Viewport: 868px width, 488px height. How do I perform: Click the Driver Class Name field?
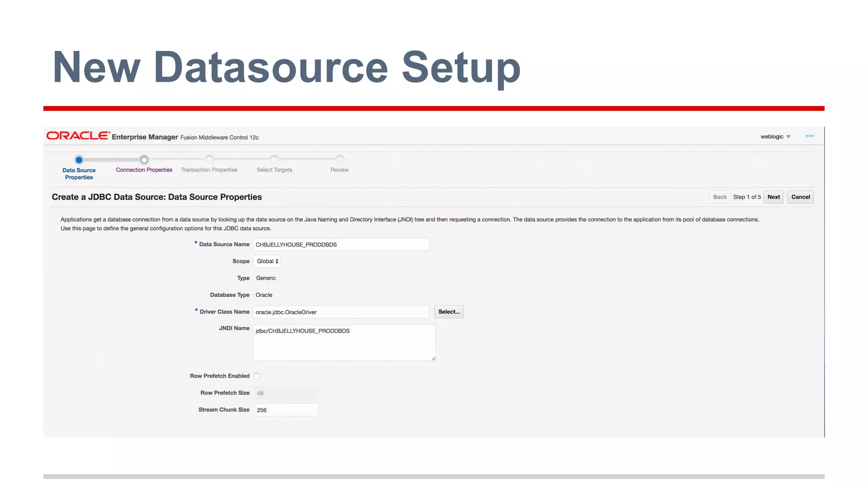[x=341, y=312]
